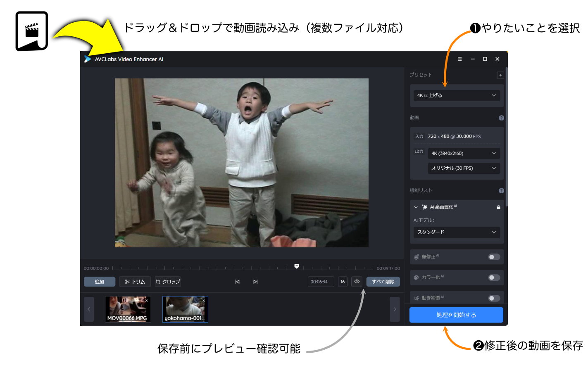The width and height of the screenshot is (588, 377).
Task: Click the help icon beside 動画 section
Action: [x=501, y=118]
